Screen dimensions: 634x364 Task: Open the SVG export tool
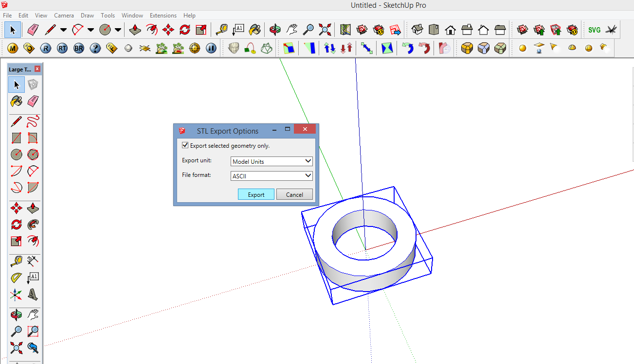click(x=594, y=30)
